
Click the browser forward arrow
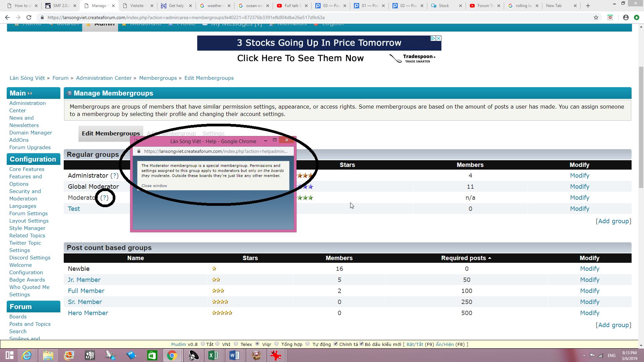click(x=18, y=17)
